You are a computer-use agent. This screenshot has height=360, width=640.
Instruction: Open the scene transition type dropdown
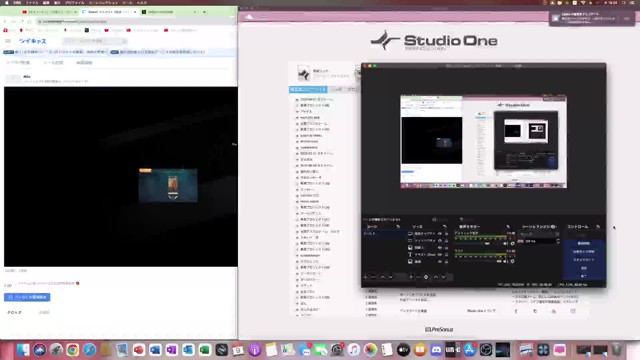pos(539,234)
